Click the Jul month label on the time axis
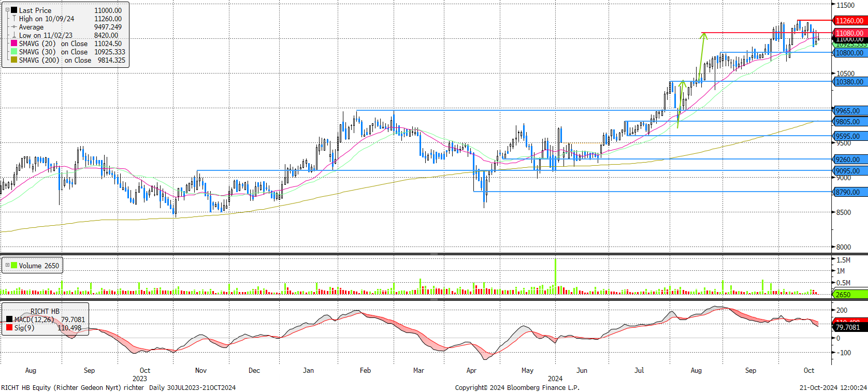This screenshot has height=392, width=868. click(639, 370)
